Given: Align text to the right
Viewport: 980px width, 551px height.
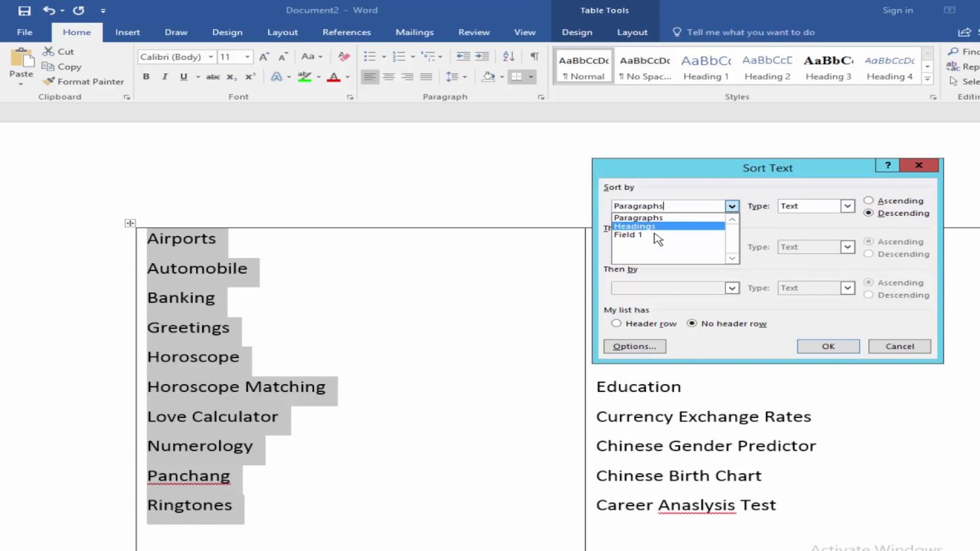Looking at the screenshot, I should tap(407, 77).
